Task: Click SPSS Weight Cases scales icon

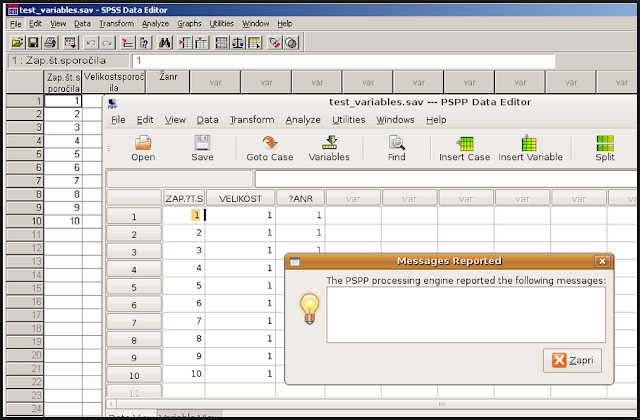Action: click(238, 42)
